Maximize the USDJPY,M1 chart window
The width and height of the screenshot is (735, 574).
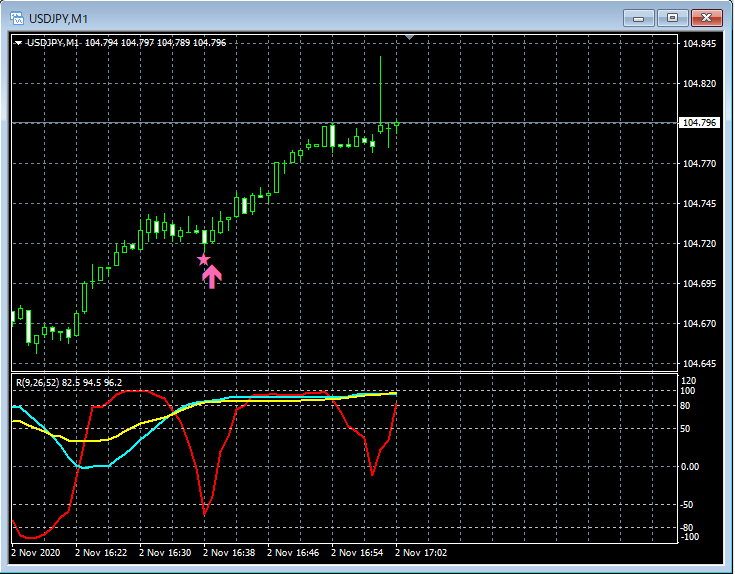(672, 18)
